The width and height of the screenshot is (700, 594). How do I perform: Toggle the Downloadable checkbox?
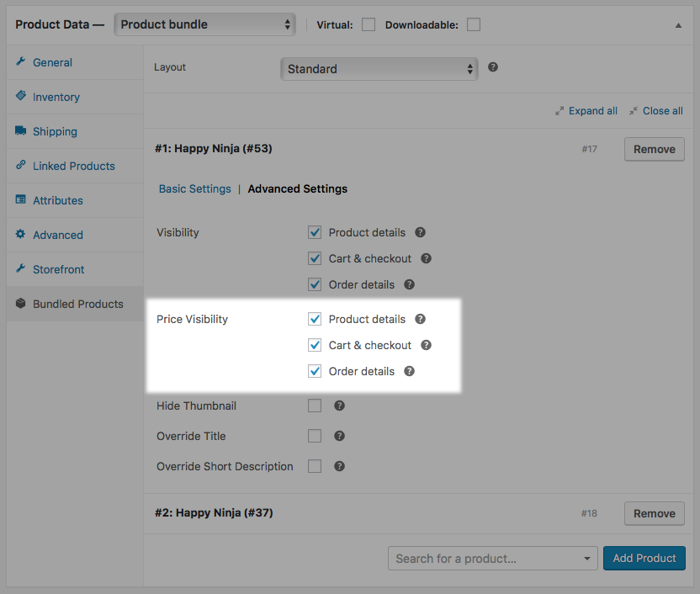[x=474, y=24]
